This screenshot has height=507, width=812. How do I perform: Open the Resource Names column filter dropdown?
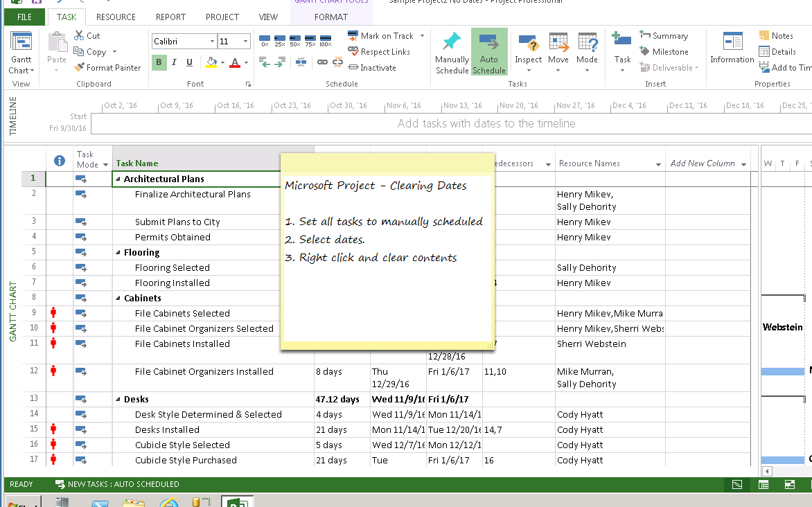658,164
